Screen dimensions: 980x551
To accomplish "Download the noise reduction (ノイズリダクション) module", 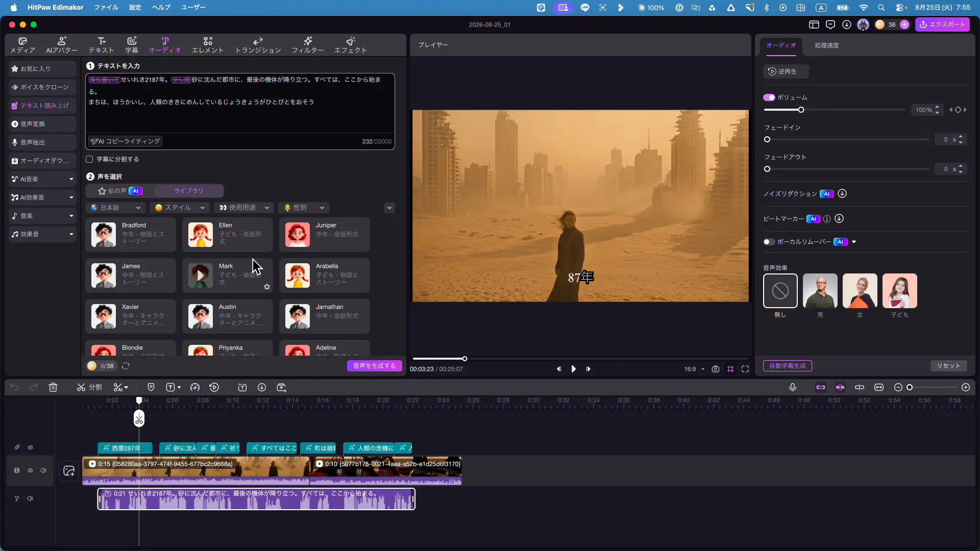I will (x=842, y=194).
